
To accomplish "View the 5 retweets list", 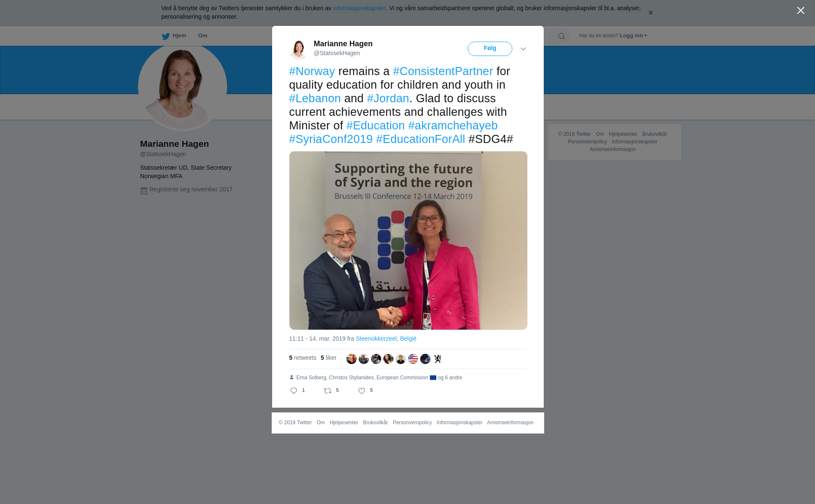I will point(303,358).
